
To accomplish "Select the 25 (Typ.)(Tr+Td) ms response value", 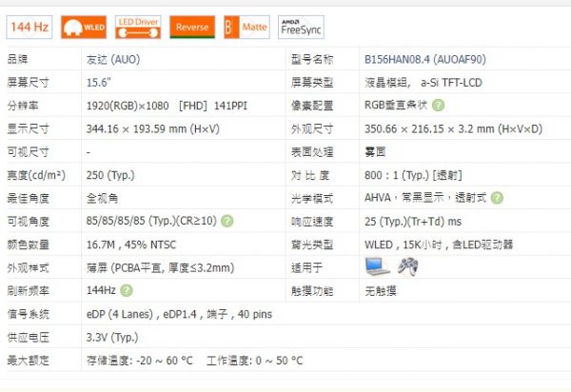I will click(412, 221).
